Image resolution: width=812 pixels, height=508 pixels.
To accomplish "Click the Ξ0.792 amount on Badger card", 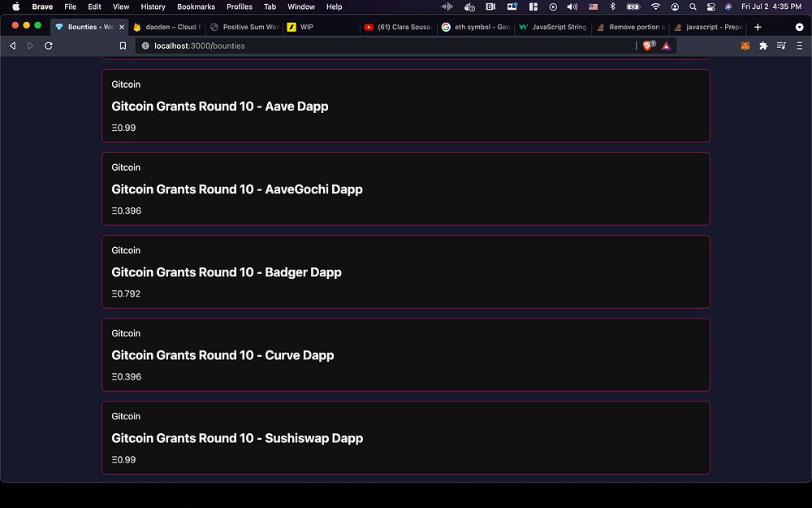I will point(126,294).
